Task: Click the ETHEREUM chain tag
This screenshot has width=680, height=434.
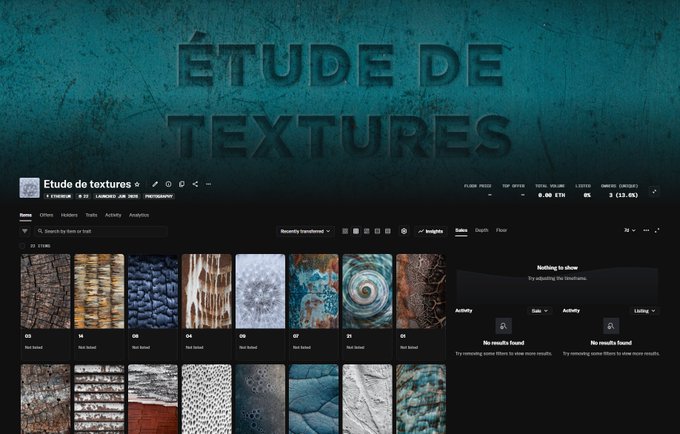Action: pos(59,196)
